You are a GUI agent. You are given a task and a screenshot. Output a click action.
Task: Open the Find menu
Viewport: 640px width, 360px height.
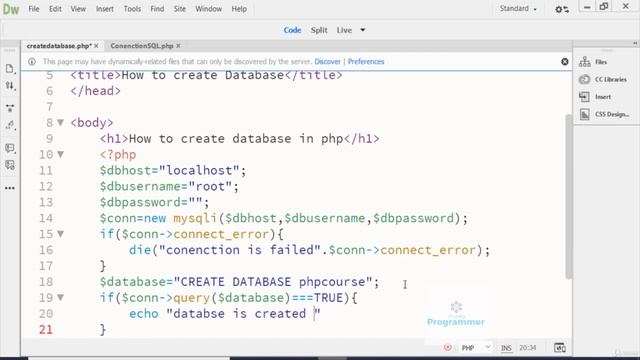click(x=157, y=9)
